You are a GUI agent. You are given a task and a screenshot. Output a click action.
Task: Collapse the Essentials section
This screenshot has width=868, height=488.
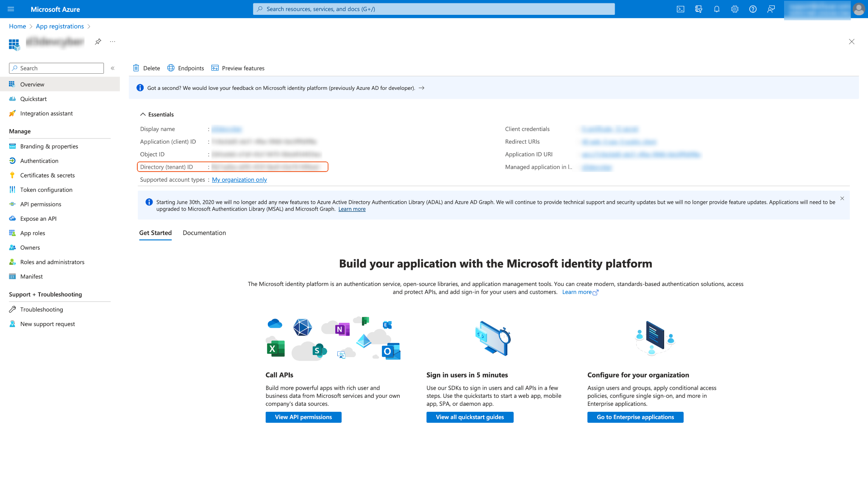(143, 114)
